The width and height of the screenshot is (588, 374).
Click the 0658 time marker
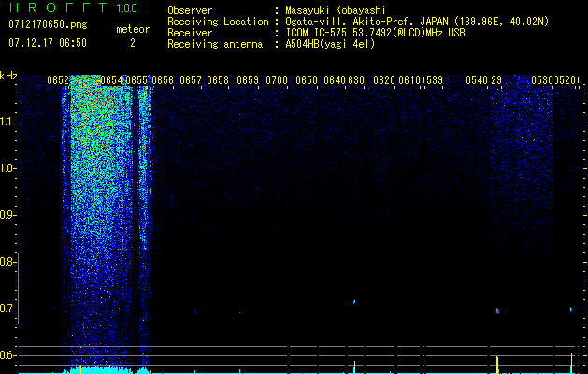click(218, 80)
